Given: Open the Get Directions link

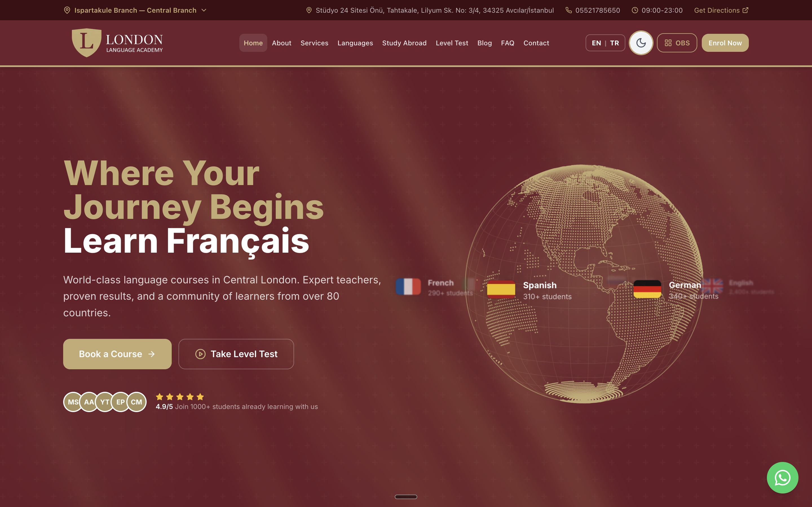Looking at the screenshot, I should [721, 10].
